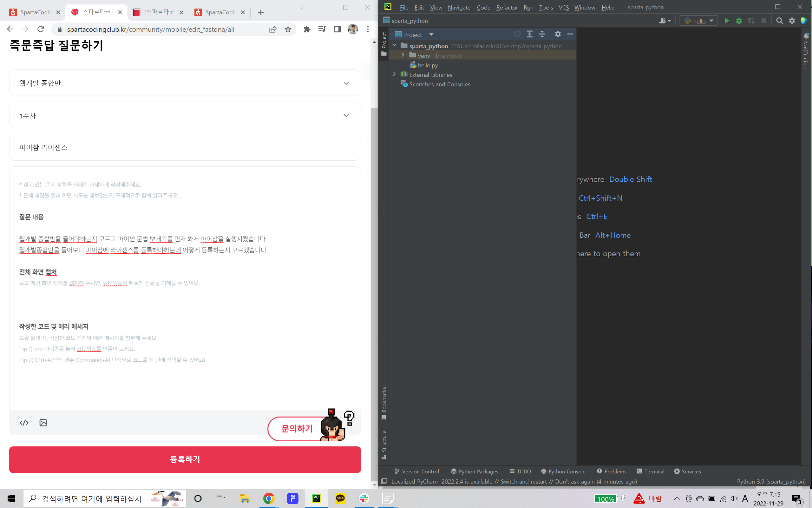This screenshot has width=812, height=508.
Task: Expand External Libraries node
Action: pyautogui.click(x=395, y=74)
